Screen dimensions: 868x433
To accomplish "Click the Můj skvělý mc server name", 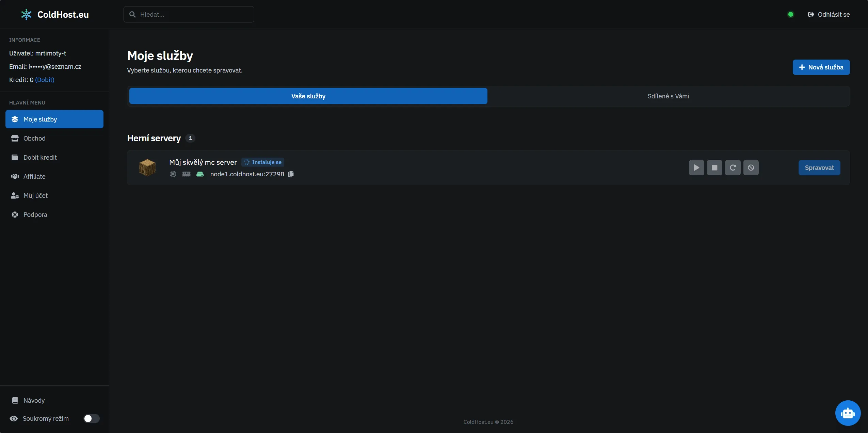I will point(203,162).
